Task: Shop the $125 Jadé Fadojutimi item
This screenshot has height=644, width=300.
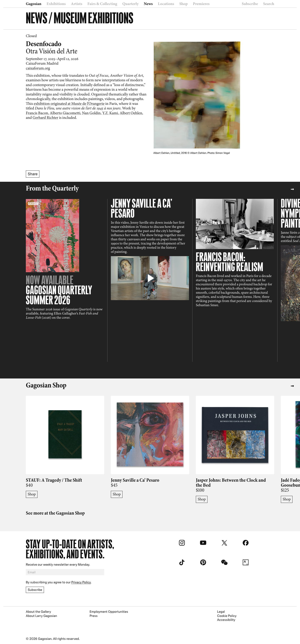Action: (286, 499)
